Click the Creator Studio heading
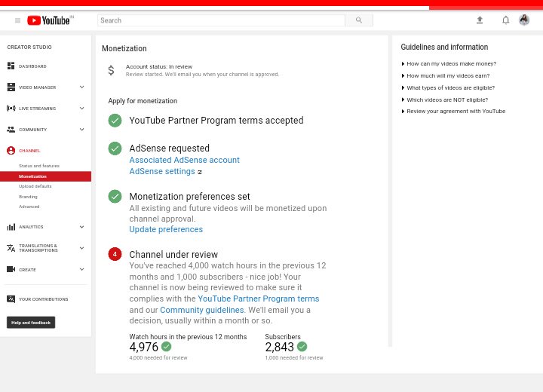The height and width of the screenshot is (392, 543). tap(29, 47)
